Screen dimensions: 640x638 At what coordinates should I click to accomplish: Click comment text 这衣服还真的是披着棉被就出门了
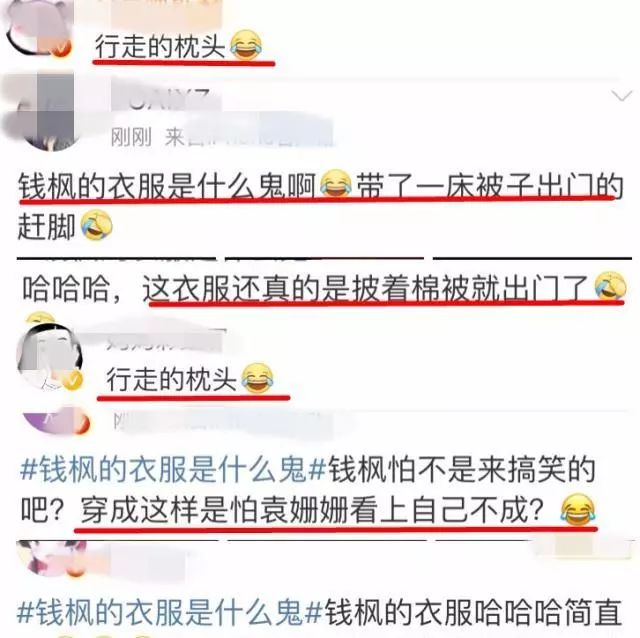(365, 289)
